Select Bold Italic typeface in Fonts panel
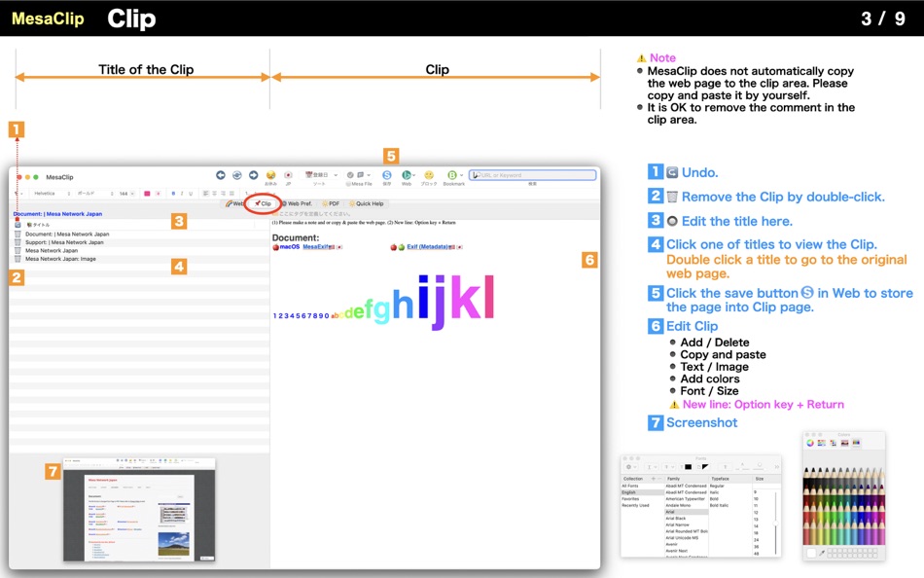The height and width of the screenshot is (578, 924). [x=719, y=505]
